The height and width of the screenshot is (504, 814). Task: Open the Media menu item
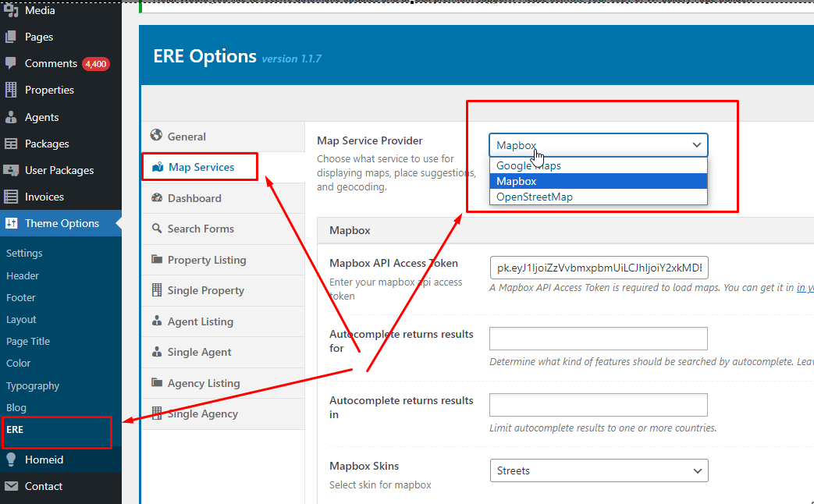[61, 10]
